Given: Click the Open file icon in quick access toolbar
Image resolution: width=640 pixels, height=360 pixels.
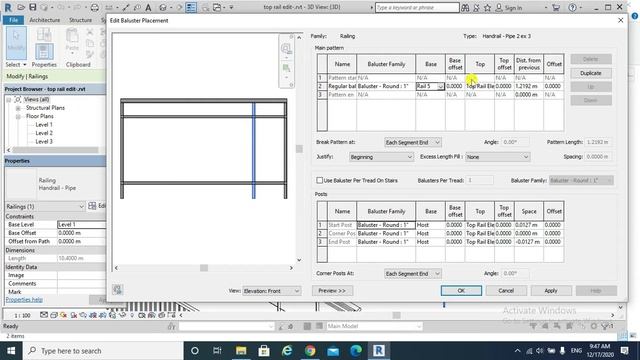Looking at the screenshot, I should [x=21, y=7].
